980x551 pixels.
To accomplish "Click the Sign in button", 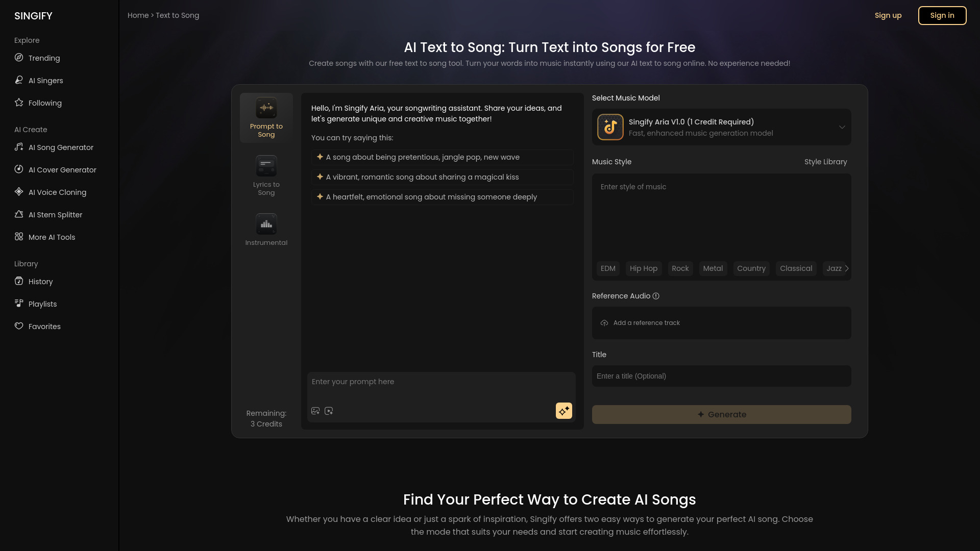I will point(942,15).
